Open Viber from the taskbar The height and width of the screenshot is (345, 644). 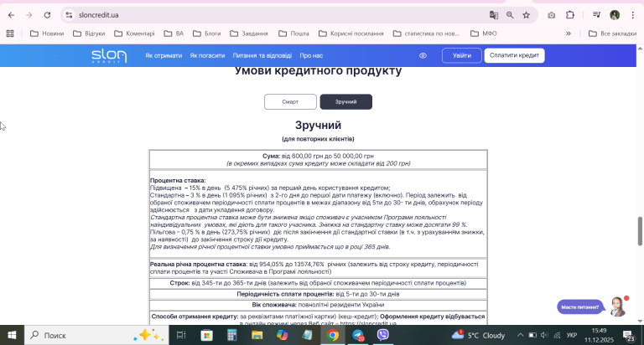(382, 335)
